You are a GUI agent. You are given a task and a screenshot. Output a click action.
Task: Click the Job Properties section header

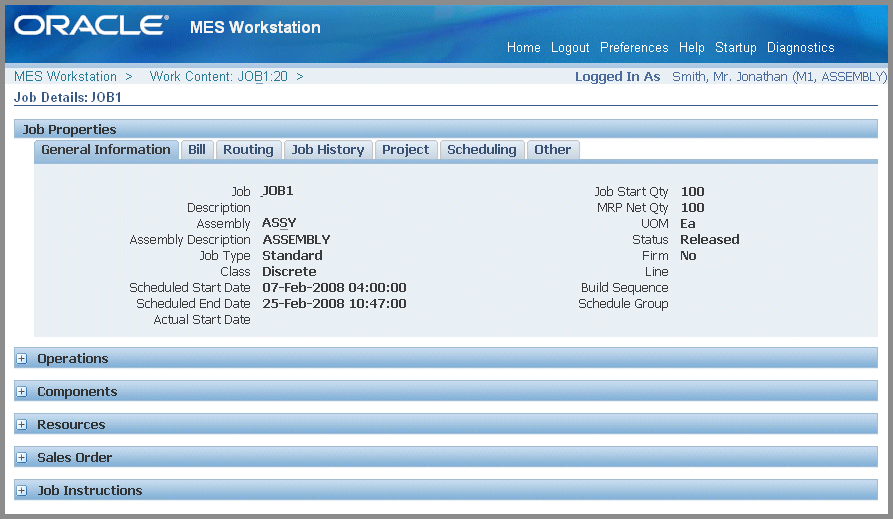pos(445,129)
